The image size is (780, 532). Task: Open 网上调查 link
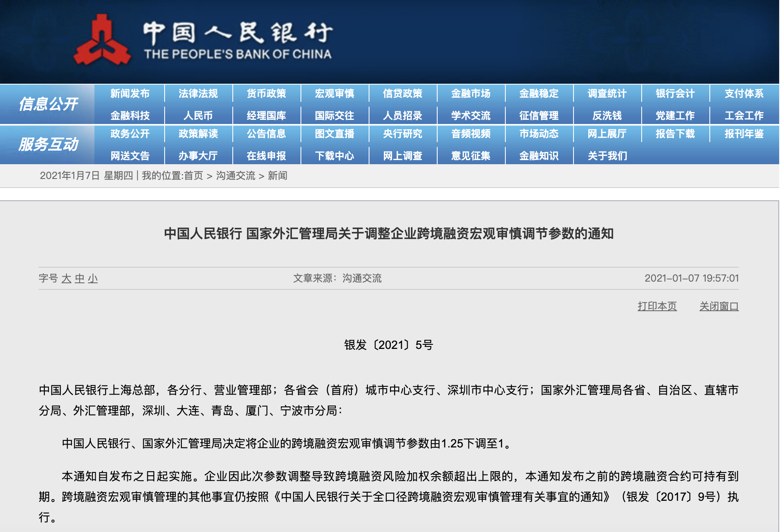click(x=402, y=156)
